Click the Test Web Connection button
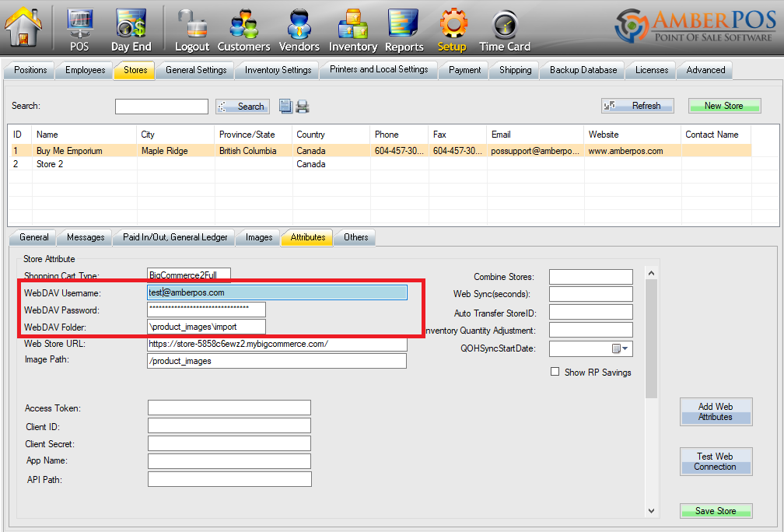 pos(716,461)
